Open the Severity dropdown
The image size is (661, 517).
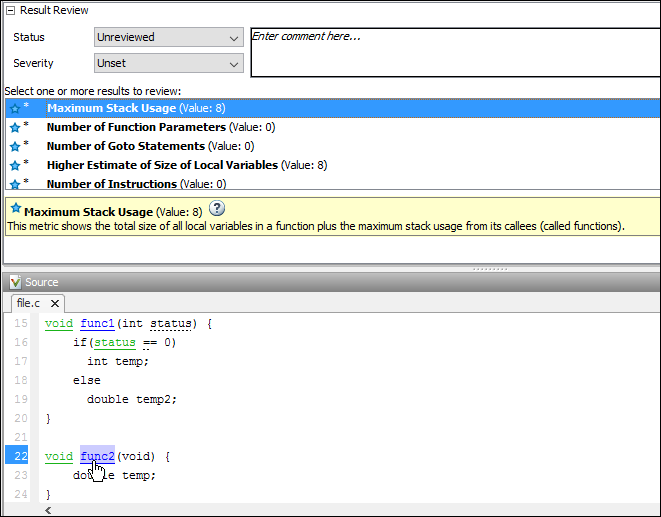coord(168,63)
